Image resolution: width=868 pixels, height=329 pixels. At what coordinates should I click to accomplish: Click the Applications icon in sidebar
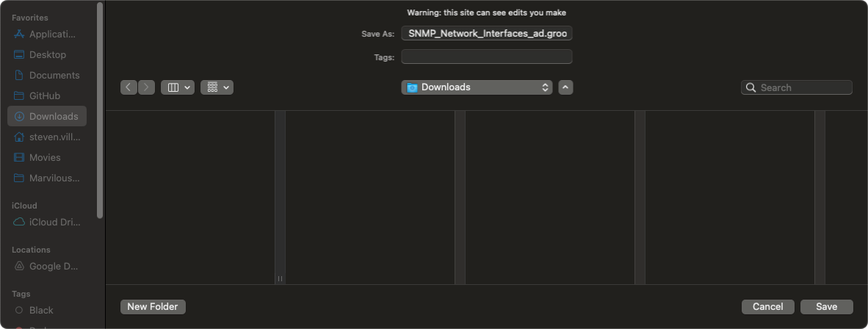(x=19, y=35)
